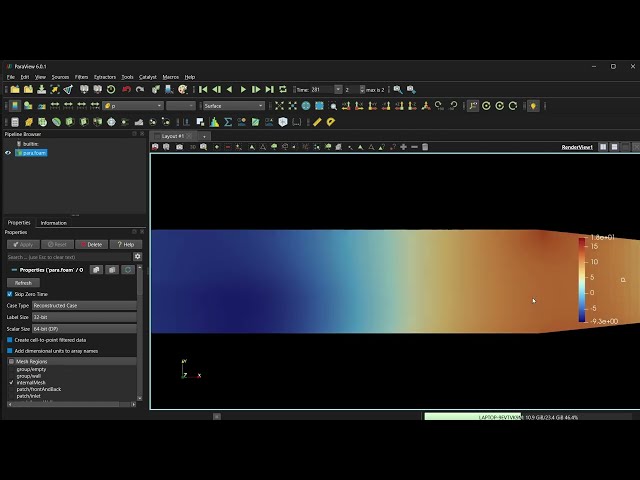Switch to the Information tab
Image resolution: width=640 pixels, height=480 pixels.
coord(53,223)
